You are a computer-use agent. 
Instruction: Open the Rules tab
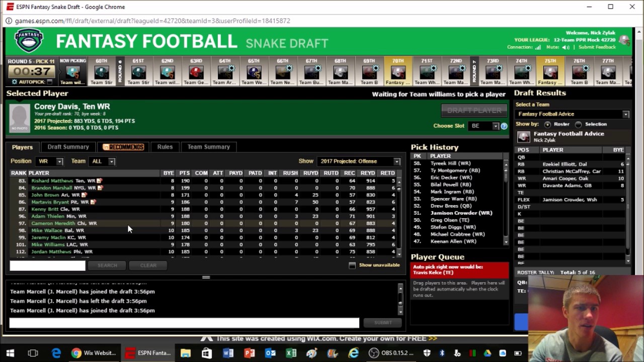point(165,147)
